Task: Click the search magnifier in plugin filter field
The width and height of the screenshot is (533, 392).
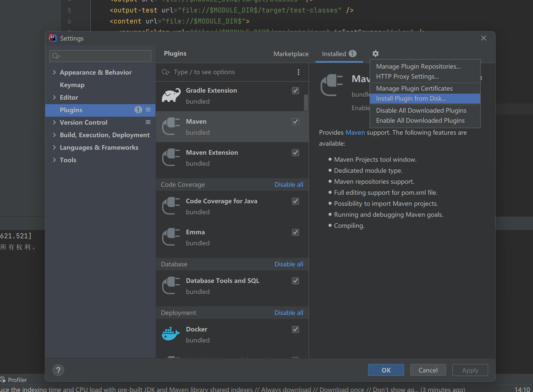Action: pyautogui.click(x=165, y=72)
